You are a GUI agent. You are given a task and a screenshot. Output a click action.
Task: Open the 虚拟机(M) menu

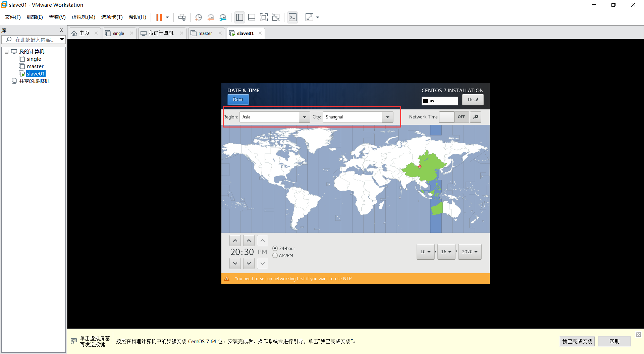pos(83,17)
